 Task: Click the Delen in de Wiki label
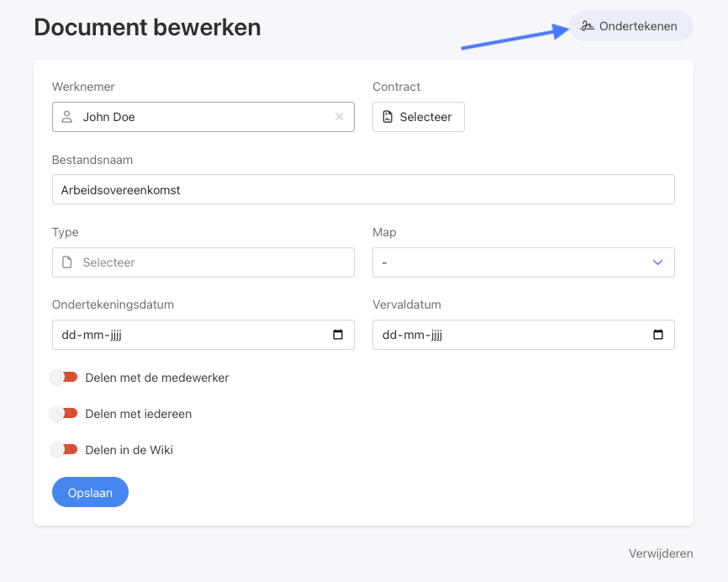[x=129, y=450]
